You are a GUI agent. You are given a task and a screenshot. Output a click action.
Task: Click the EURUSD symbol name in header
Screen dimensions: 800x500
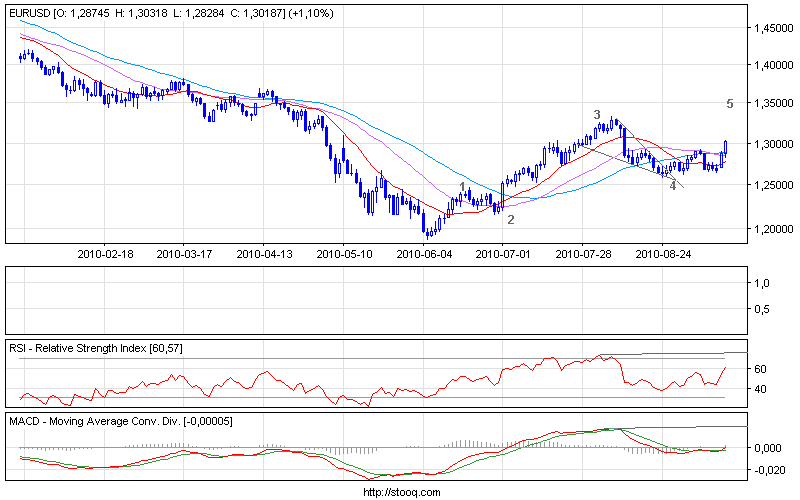30,13
